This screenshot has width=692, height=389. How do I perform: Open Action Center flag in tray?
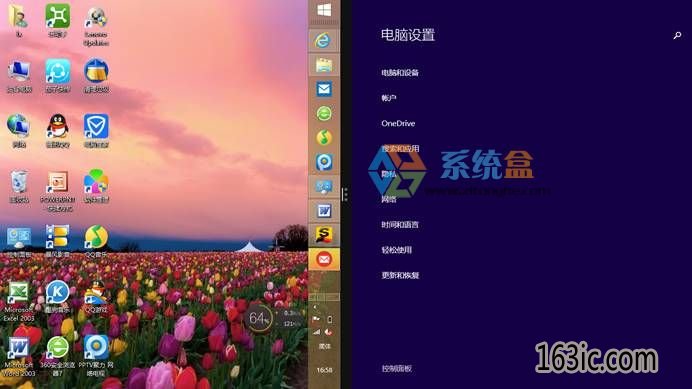pyautogui.click(x=316, y=319)
